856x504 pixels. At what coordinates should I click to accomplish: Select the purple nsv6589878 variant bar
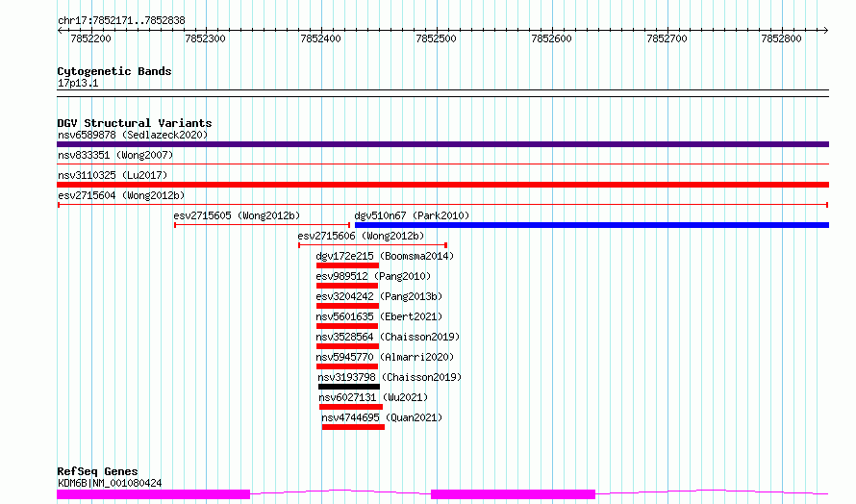[442, 144]
